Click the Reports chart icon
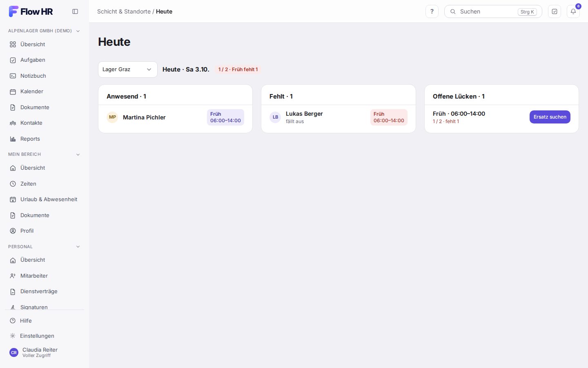The height and width of the screenshot is (368, 588). click(x=13, y=139)
